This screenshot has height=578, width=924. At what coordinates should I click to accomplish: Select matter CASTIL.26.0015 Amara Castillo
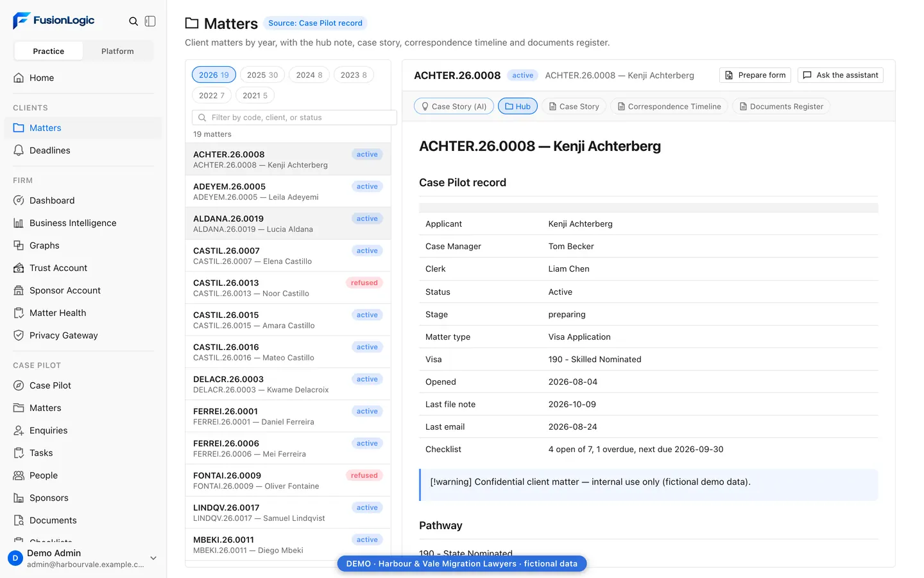(288, 320)
